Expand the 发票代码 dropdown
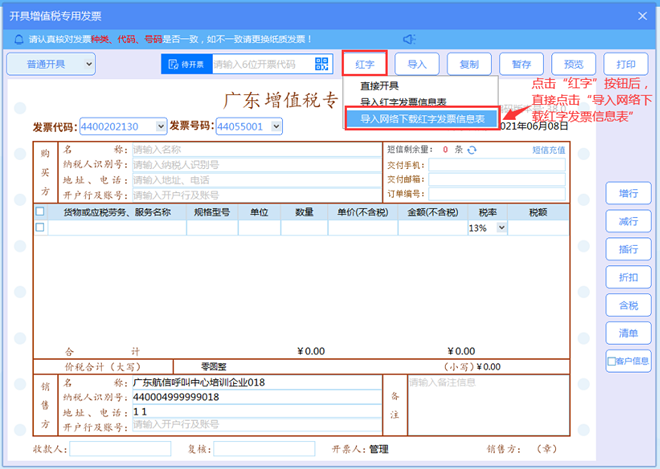Screen dimensions: 660x469 pyautogui.click(x=161, y=126)
